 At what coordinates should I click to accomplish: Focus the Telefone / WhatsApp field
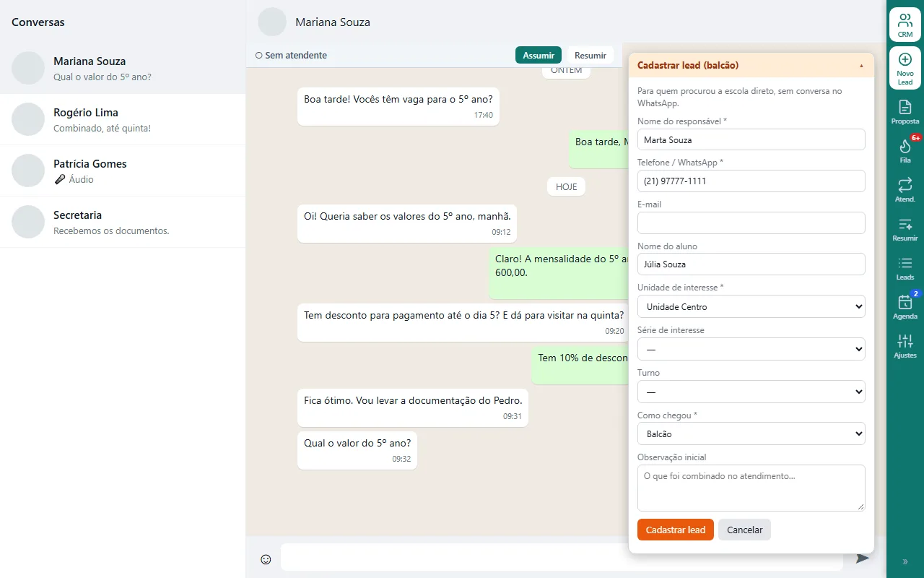click(751, 181)
